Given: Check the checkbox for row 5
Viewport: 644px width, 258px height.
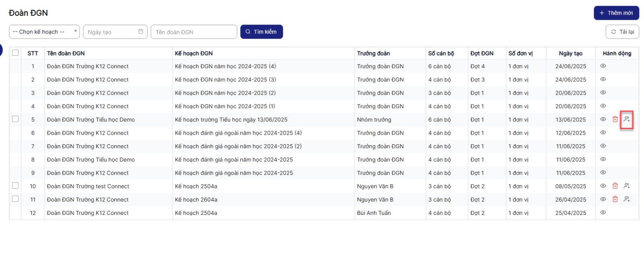Looking at the screenshot, I should (x=15, y=119).
